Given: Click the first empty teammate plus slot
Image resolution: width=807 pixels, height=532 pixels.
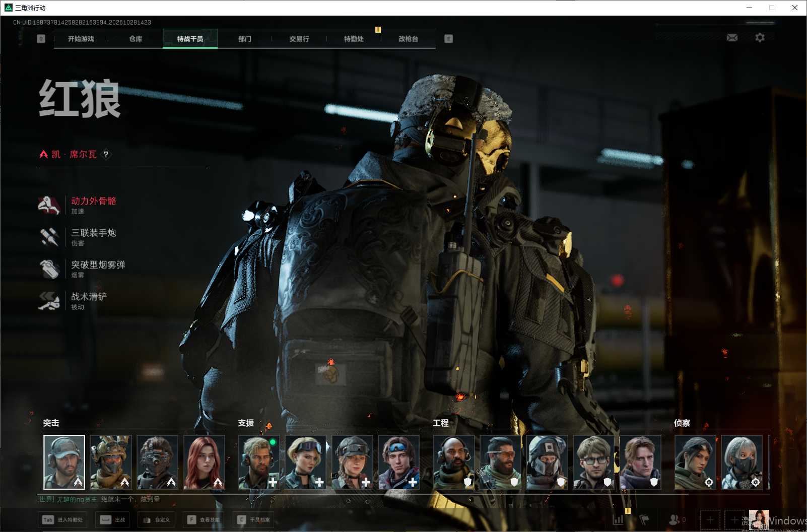Looking at the screenshot, I should 710,519.
